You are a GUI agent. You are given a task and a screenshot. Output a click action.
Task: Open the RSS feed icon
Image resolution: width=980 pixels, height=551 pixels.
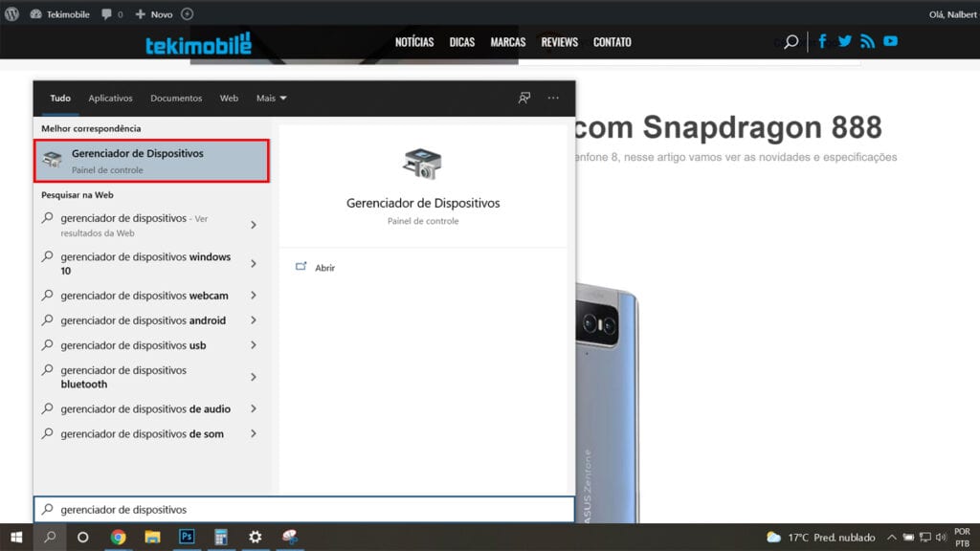tap(867, 41)
